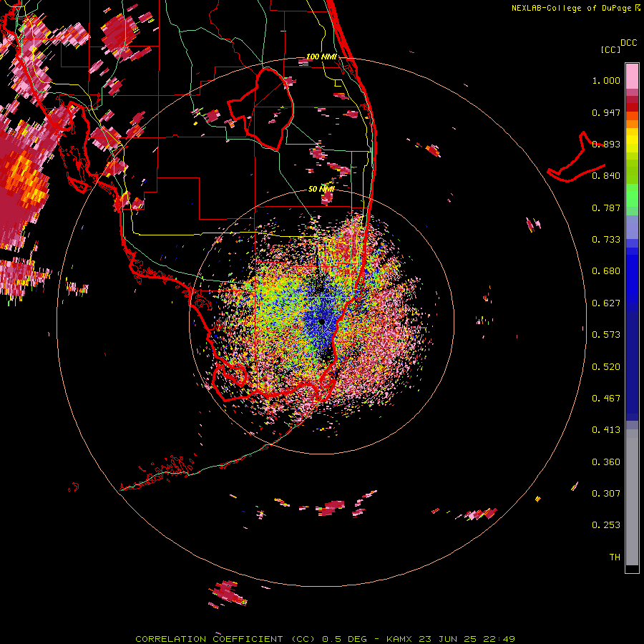Viewport: 644px width, 644px height.
Task: Click the 0.947 scale value
Action: click(x=606, y=112)
